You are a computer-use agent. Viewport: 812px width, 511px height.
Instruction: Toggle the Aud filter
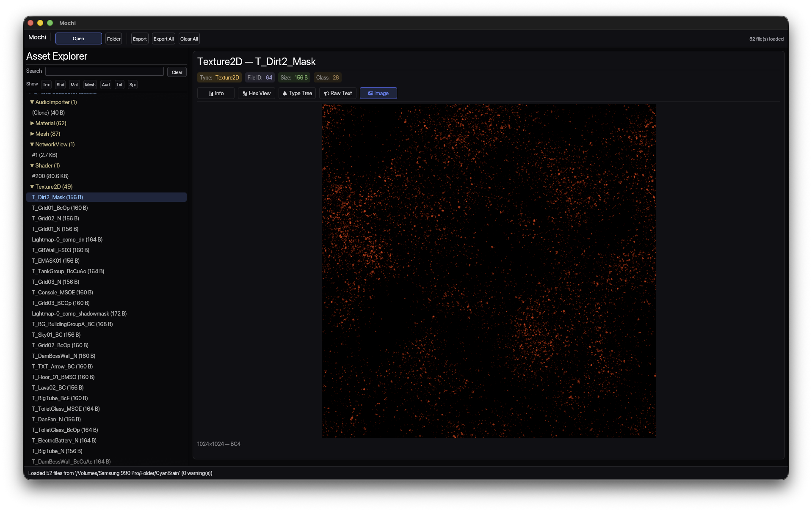coord(105,85)
